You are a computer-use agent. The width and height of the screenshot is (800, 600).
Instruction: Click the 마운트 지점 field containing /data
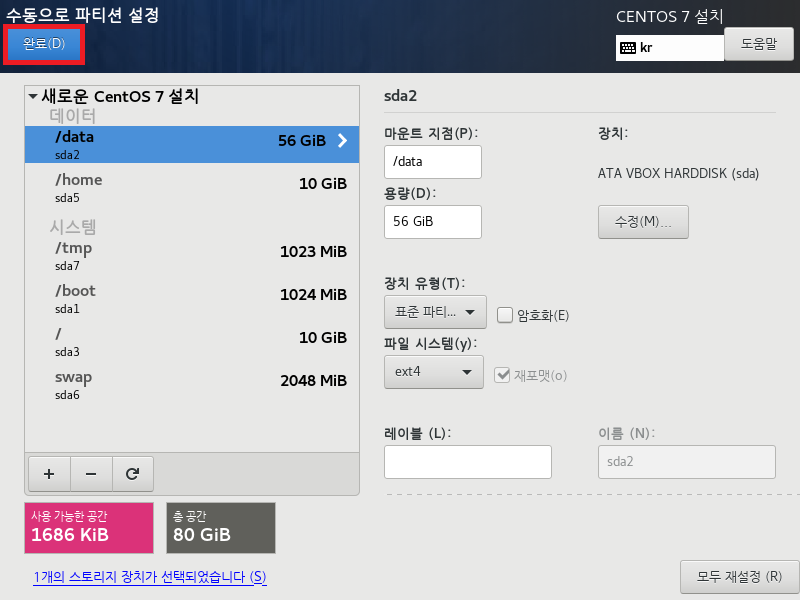tap(433, 162)
